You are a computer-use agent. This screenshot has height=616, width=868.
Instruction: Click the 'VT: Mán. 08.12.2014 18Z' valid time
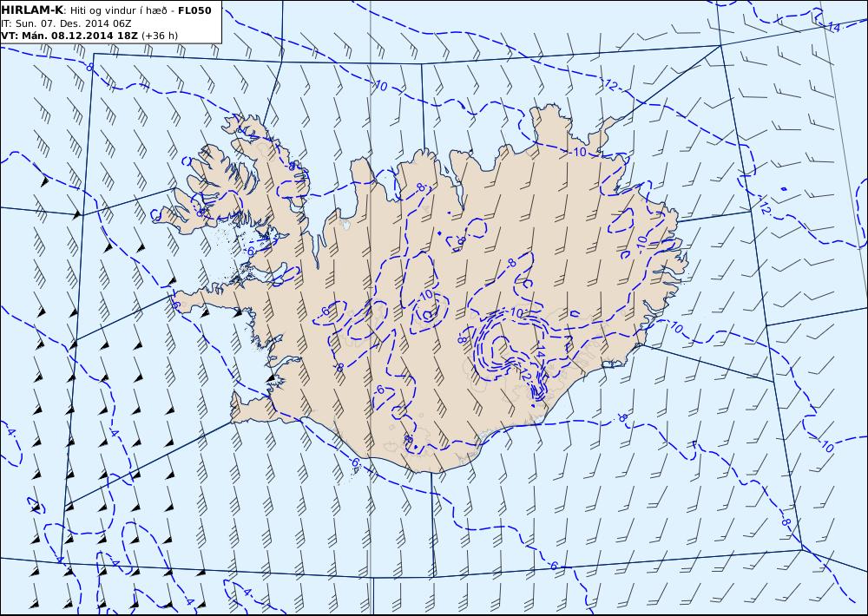pos(69,36)
